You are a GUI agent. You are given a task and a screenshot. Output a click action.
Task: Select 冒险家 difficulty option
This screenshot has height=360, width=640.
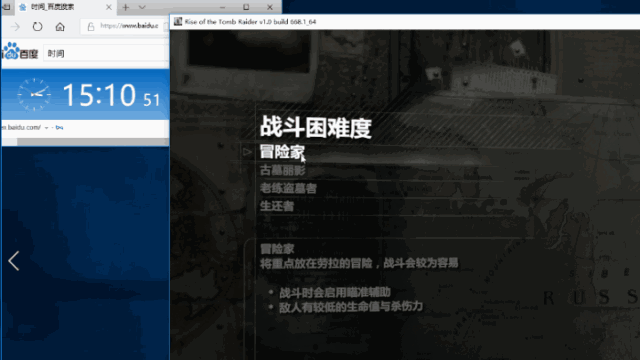tap(282, 152)
